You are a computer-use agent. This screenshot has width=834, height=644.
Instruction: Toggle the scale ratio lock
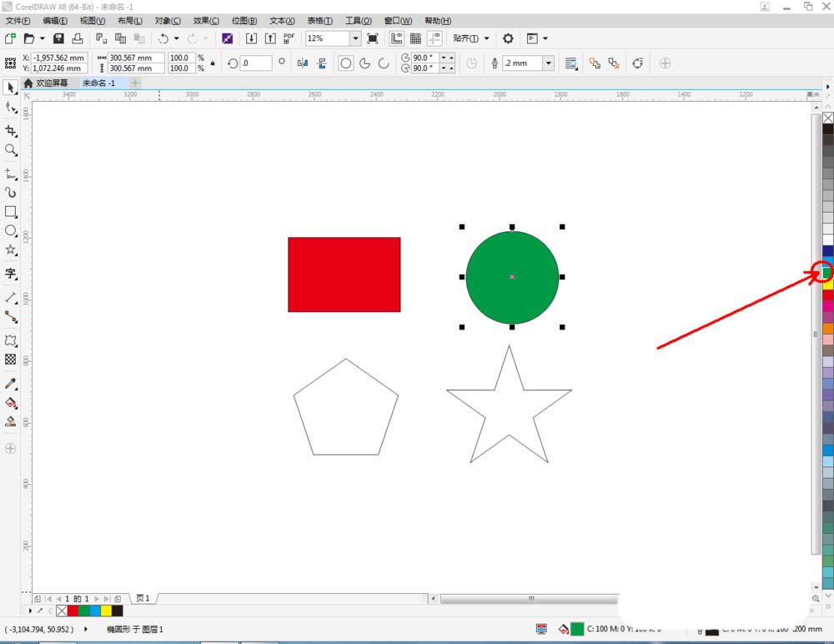pos(214,63)
